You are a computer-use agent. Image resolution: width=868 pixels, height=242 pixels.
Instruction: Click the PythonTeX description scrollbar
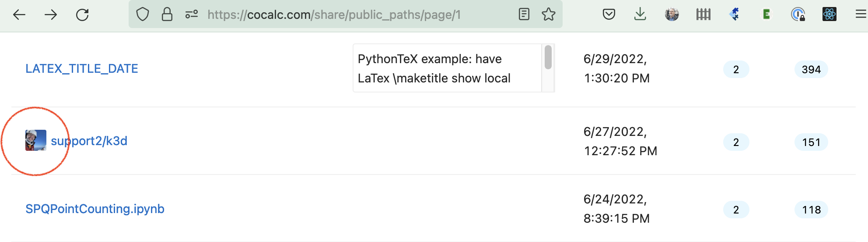548,58
